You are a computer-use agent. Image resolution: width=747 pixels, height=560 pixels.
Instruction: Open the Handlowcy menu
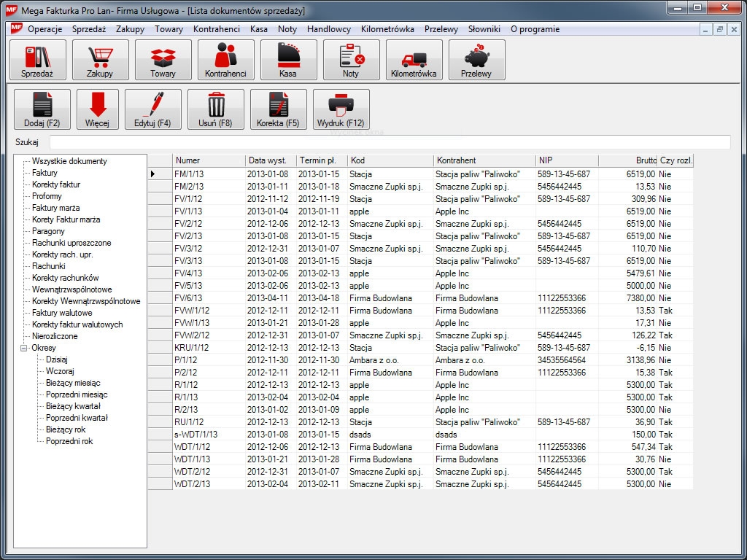click(329, 29)
